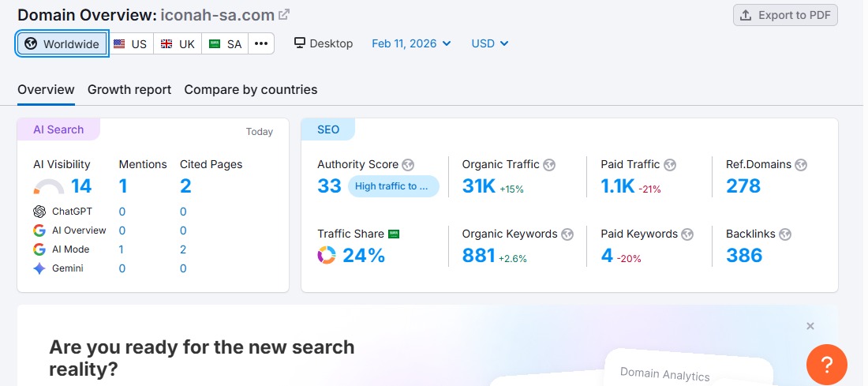Click the AI Visibility gauge icon
This screenshot has height=386, width=868.
[49, 187]
